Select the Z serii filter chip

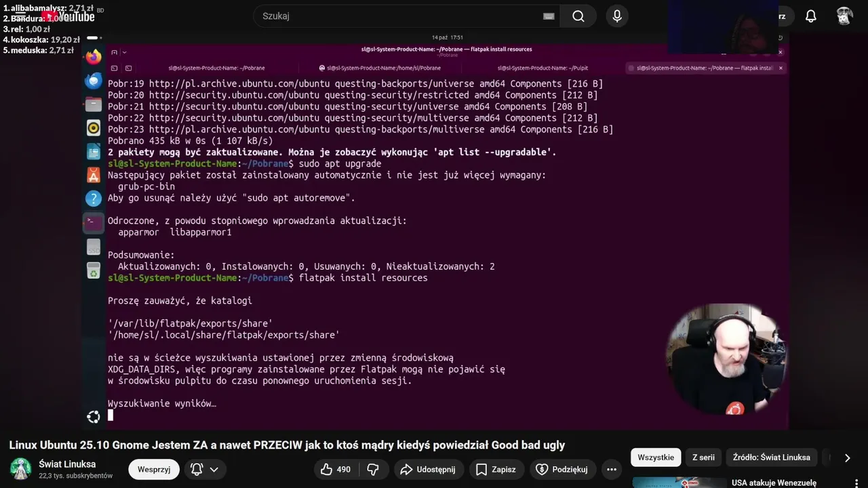(x=703, y=457)
